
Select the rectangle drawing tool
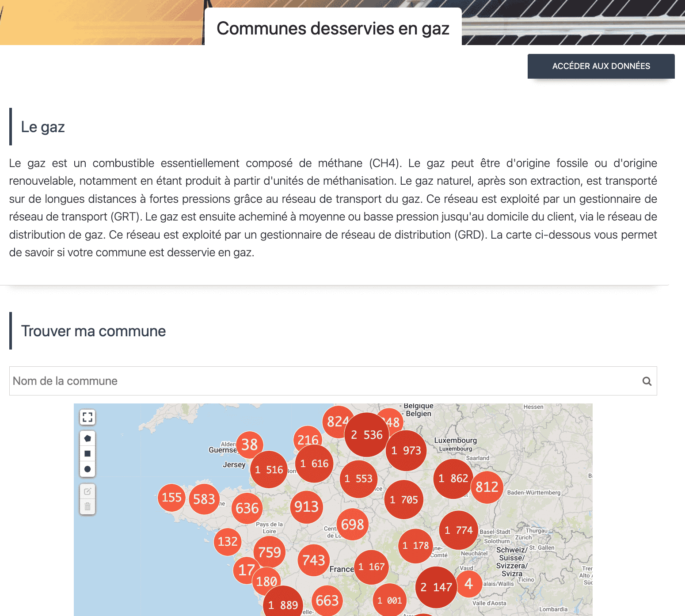tap(88, 453)
